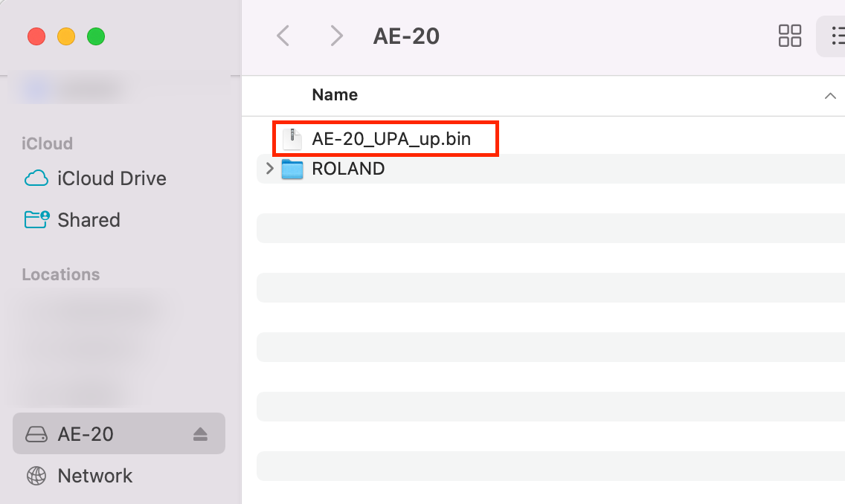The image size is (845, 504).
Task: Sort by the Name column header
Action: [x=335, y=95]
